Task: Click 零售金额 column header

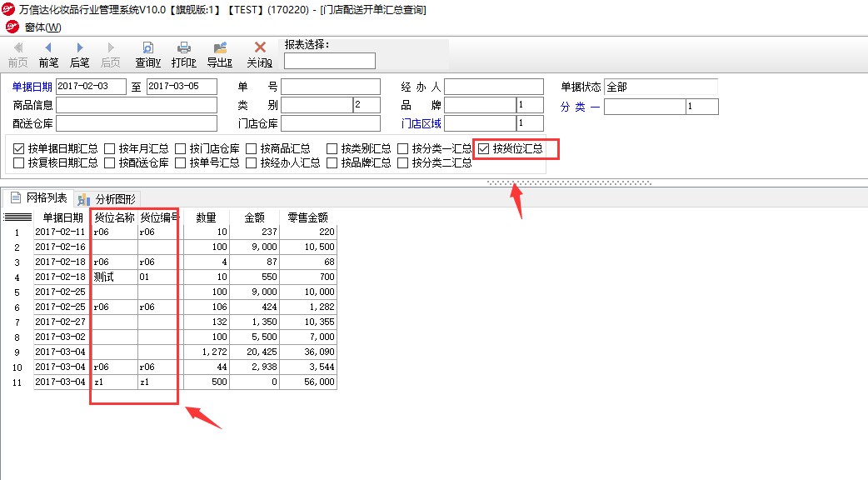Action: [x=307, y=217]
